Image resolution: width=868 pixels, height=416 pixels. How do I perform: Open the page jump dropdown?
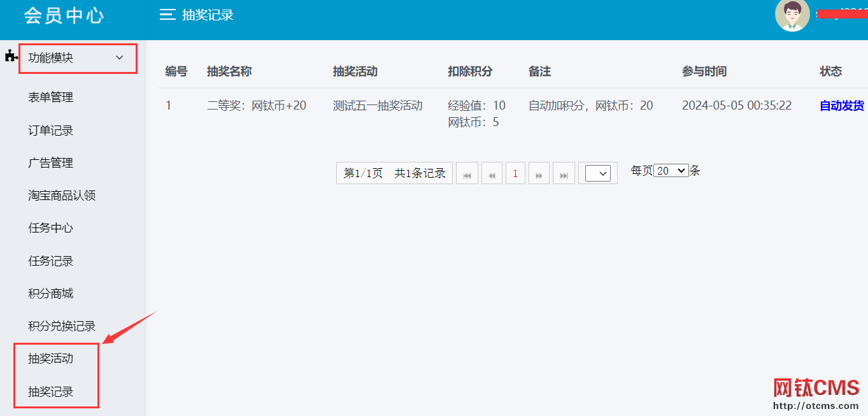pos(597,173)
